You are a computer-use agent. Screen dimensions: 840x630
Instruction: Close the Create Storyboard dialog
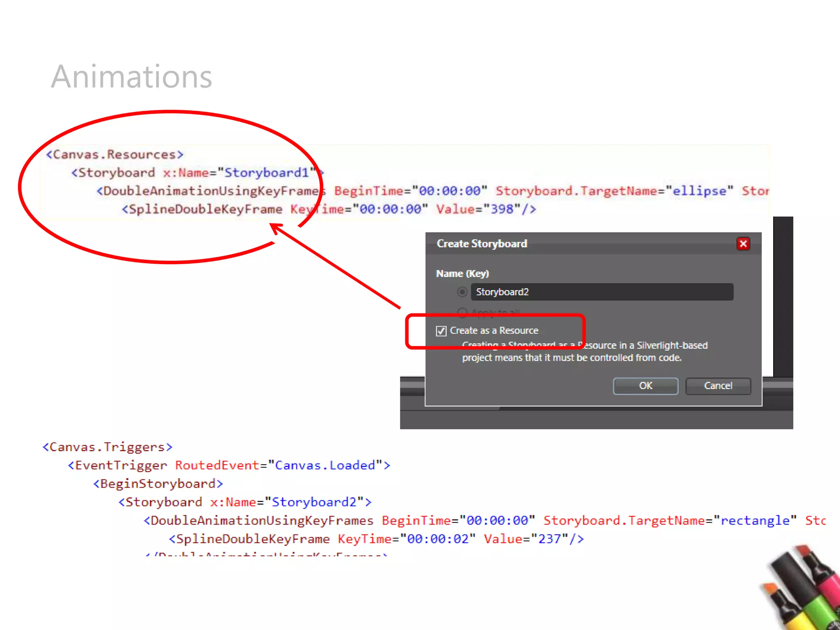(x=743, y=244)
